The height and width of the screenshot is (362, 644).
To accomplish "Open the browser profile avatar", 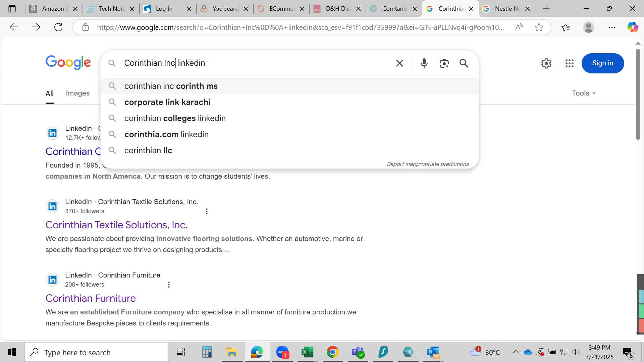I will (589, 27).
